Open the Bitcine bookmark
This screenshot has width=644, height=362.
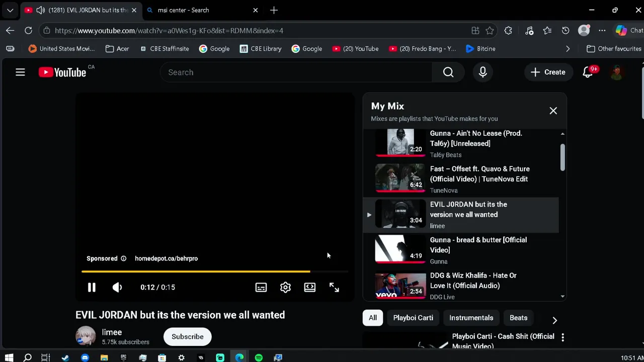pyautogui.click(x=480, y=49)
